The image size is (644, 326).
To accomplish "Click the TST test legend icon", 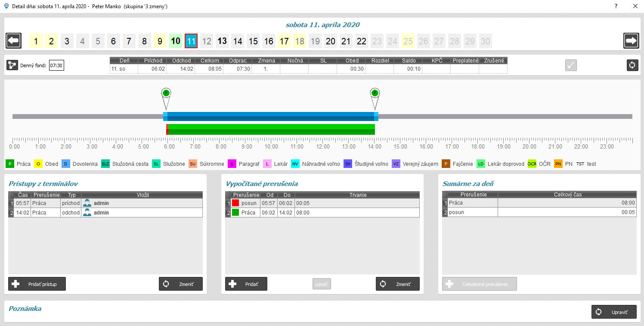I will [580, 164].
